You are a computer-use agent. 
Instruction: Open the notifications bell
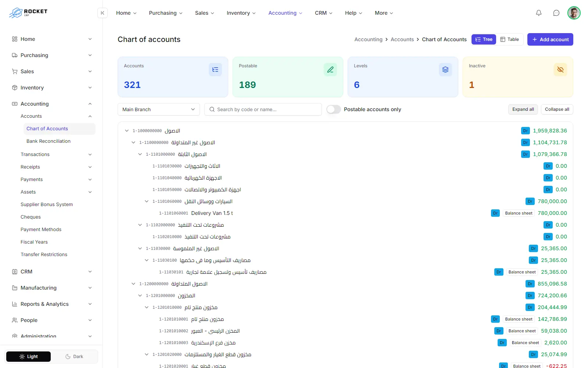click(539, 13)
